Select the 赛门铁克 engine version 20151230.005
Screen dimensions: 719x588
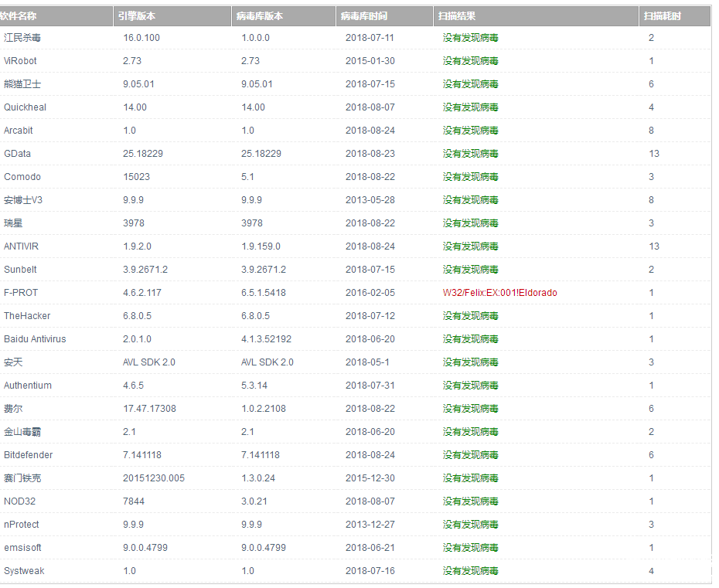pos(154,478)
